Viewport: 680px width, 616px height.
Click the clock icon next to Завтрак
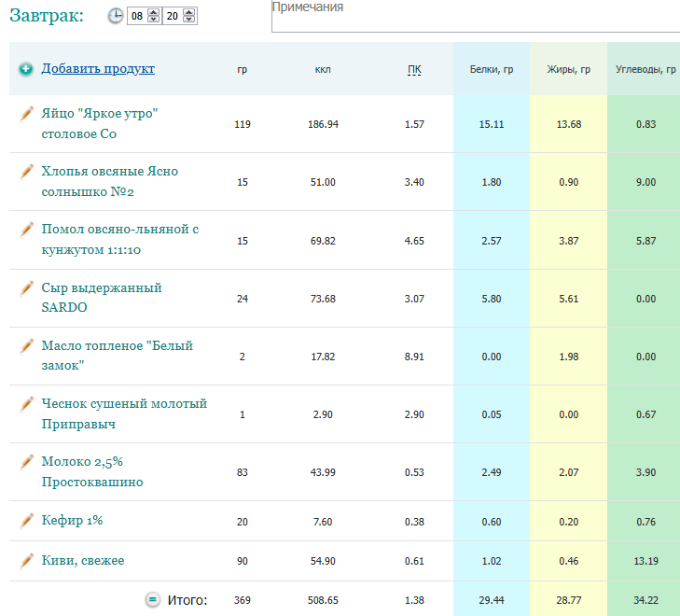pos(116,16)
